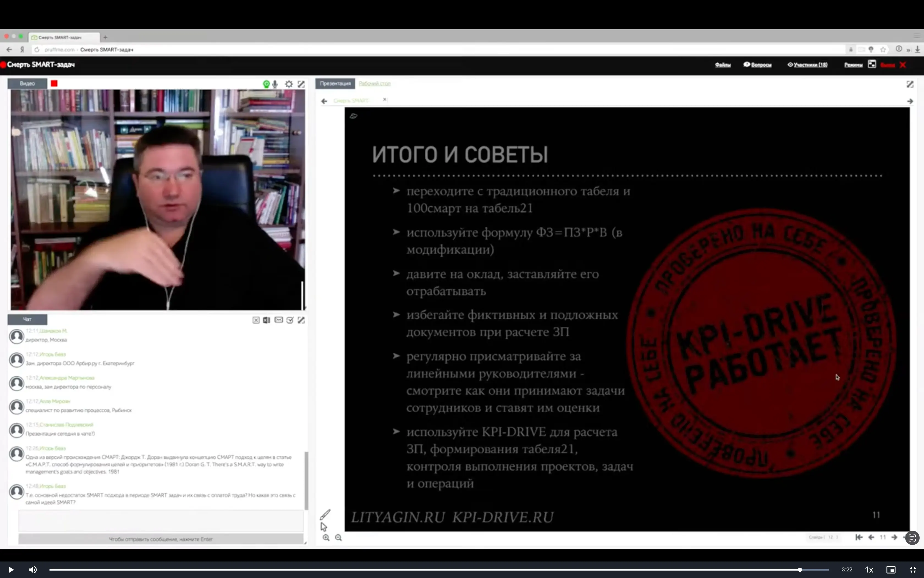
Task: Click the layout mode window icon
Action: click(x=872, y=64)
